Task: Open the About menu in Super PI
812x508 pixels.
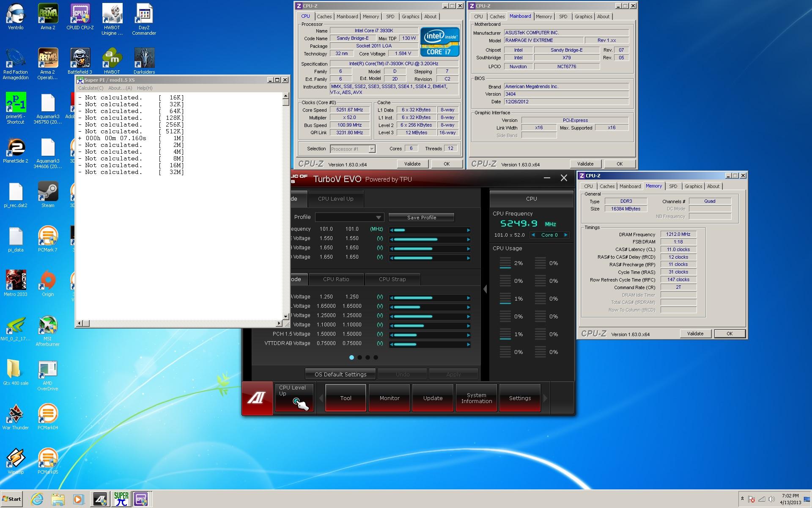Action: pyautogui.click(x=120, y=88)
